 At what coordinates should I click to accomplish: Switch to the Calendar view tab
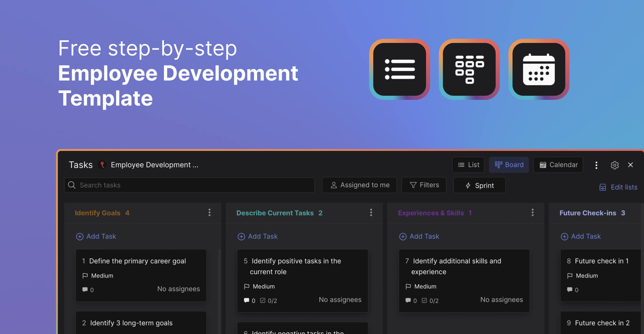point(558,165)
